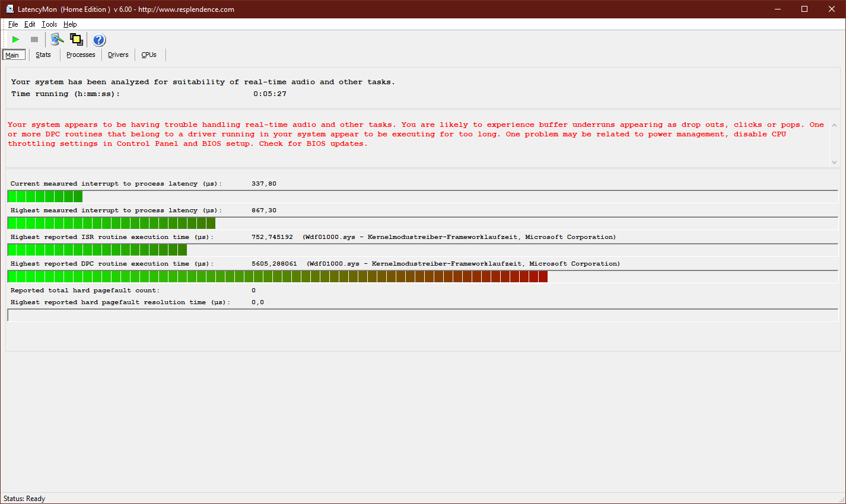Click the highest latency value 867,30
This screenshot has height=504, width=846.
click(264, 210)
